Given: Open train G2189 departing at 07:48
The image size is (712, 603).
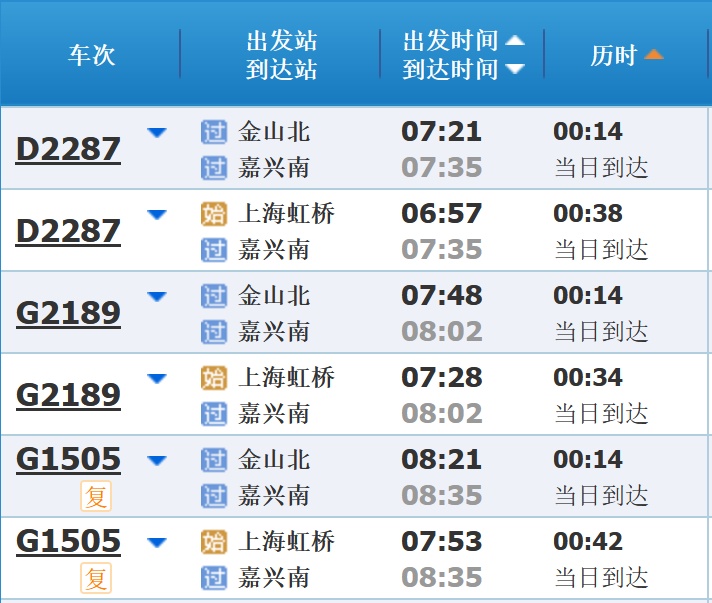Looking at the screenshot, I should click(68, 313).
